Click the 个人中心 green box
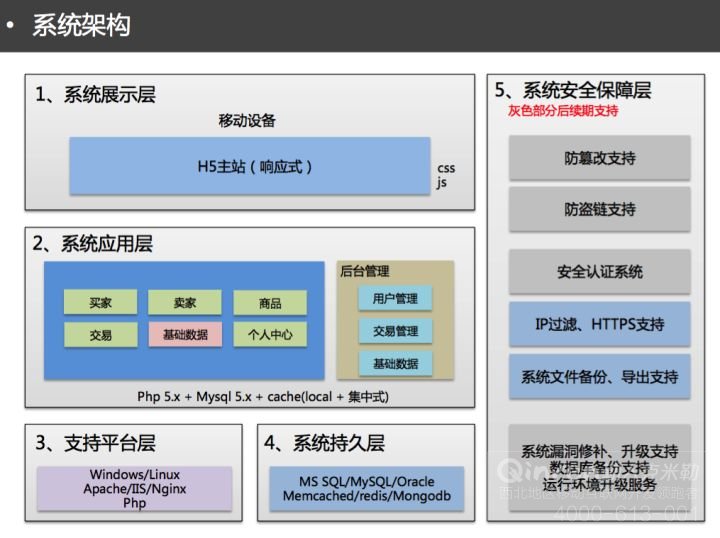 click(x=270, y=334)
